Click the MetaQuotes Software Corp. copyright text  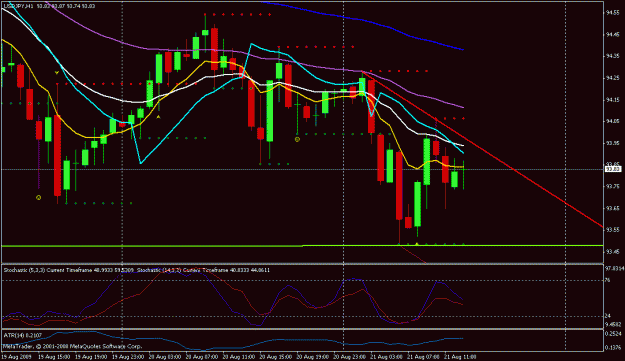(73, 346)
